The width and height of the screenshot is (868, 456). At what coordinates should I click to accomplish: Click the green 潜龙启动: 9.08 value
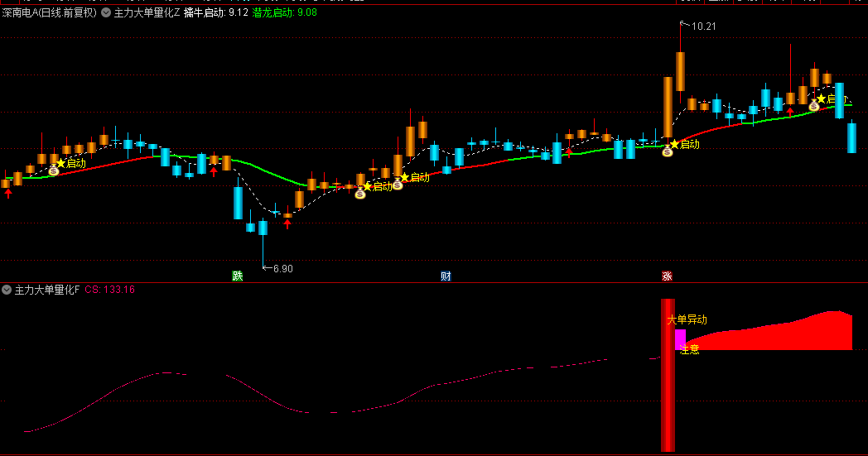(x=285, y=12)
